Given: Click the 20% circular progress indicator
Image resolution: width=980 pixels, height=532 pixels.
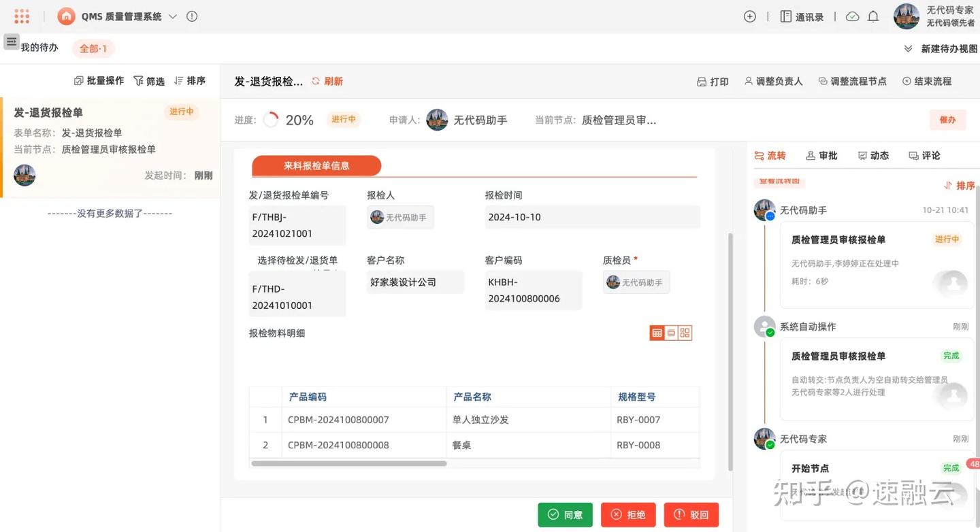Looking at the screenshot, I should (271, 118).
